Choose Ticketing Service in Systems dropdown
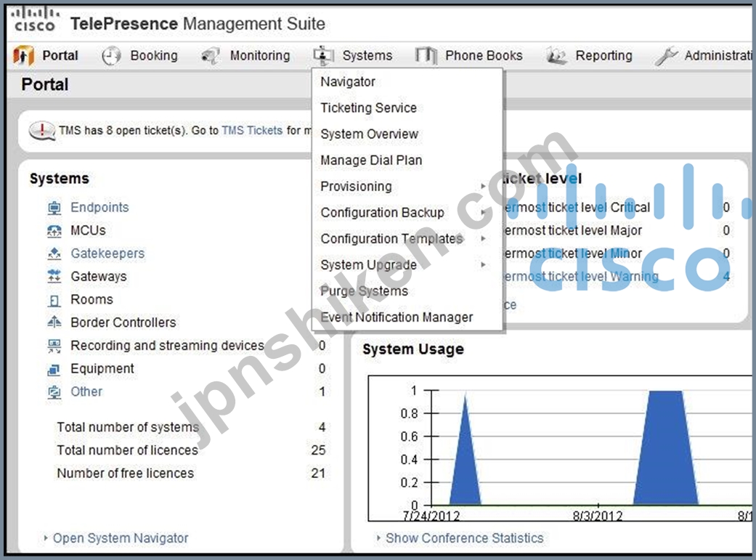756x560 pixels. coord(407,108)
